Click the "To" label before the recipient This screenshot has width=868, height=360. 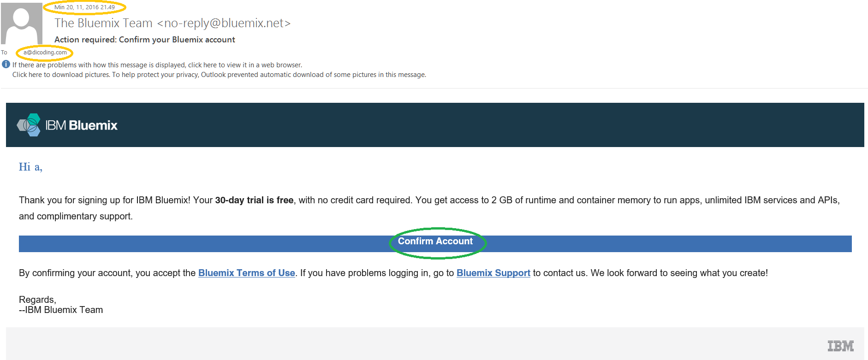(x=4, y=53)
